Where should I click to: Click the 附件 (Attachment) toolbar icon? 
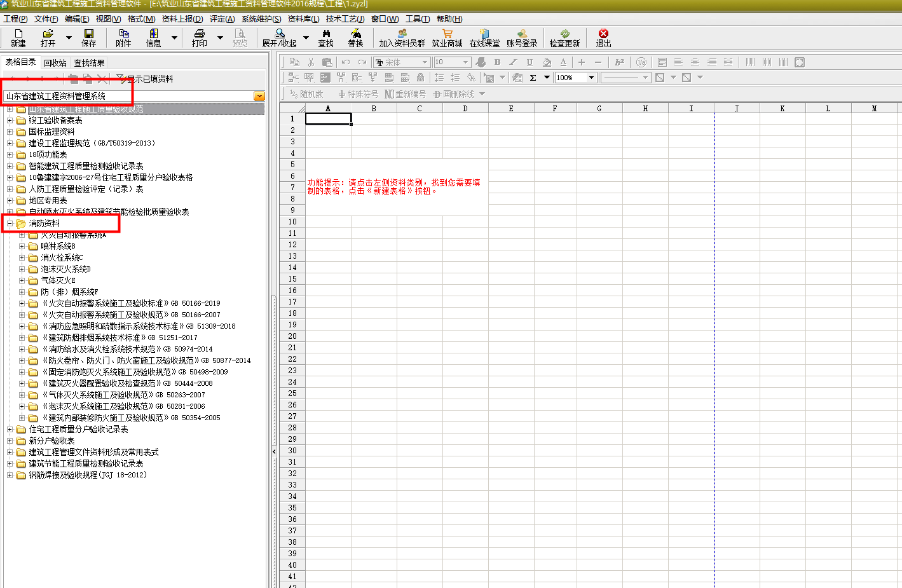123,38
